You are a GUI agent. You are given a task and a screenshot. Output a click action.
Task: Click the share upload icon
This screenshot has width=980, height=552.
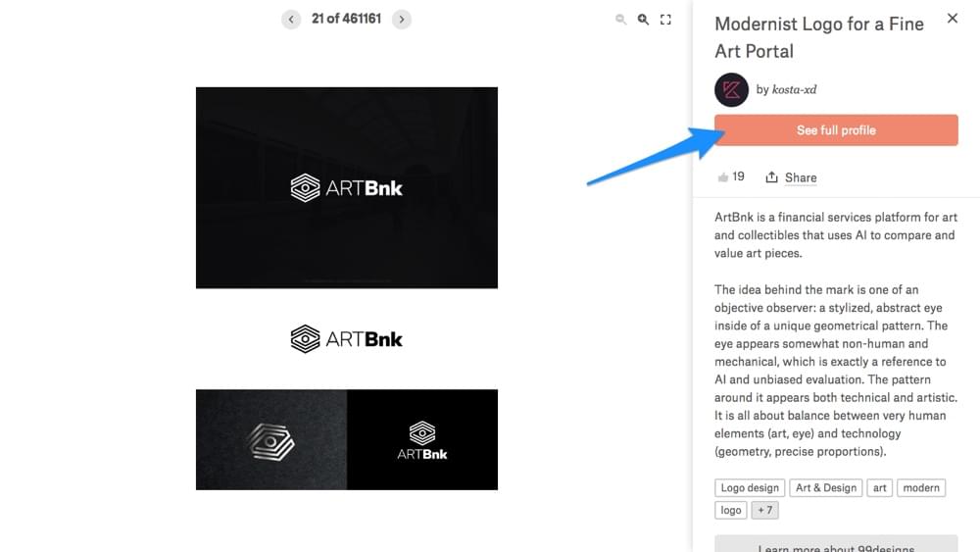772,177
